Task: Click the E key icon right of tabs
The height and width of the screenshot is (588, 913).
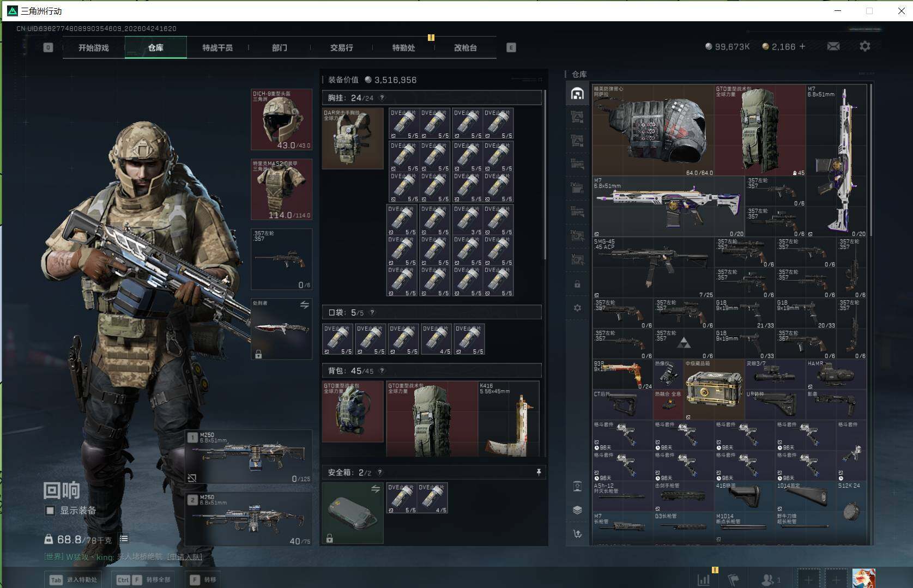Action: tap(511, 47)
